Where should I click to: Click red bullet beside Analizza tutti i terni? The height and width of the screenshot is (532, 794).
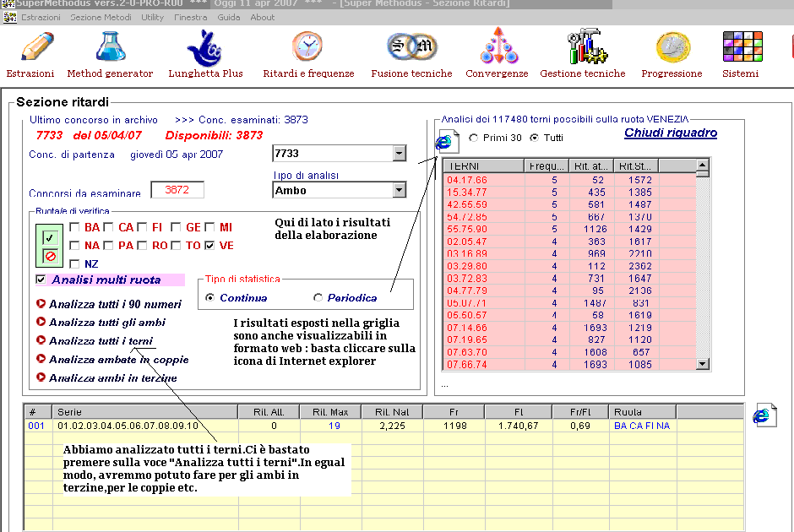[41, 340]
